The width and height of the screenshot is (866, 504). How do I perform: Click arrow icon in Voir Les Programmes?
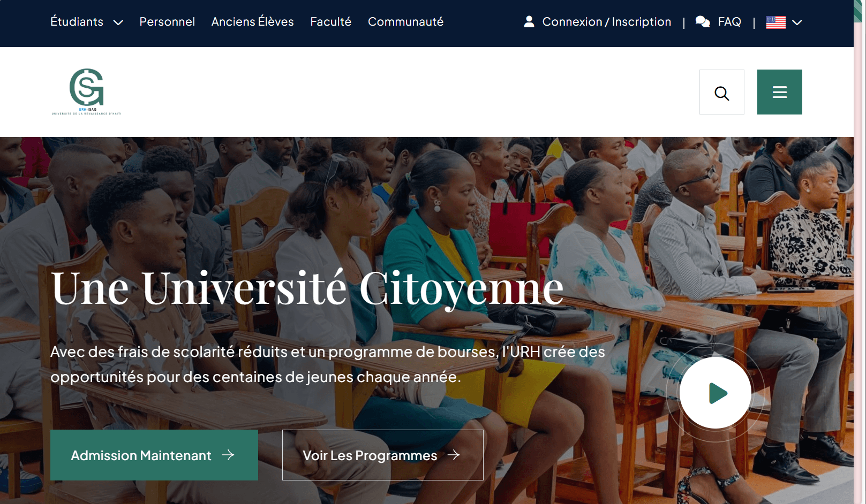tap(454, 455)
